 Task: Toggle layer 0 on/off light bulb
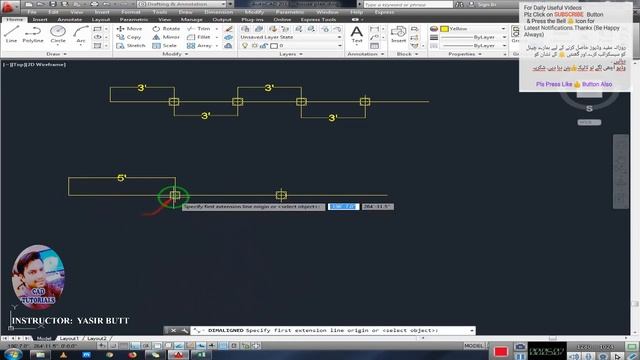[245, 46]
